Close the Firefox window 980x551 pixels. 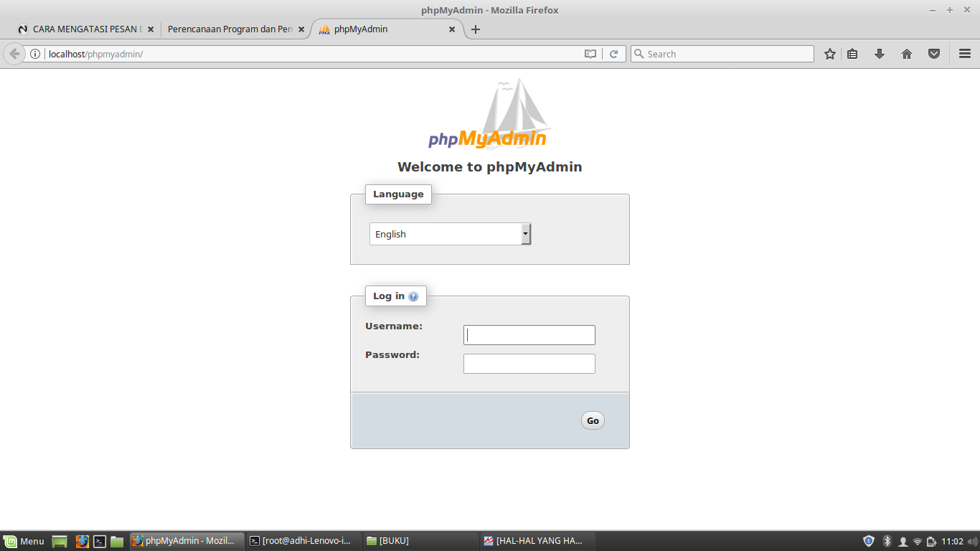(x=966, y=10)
